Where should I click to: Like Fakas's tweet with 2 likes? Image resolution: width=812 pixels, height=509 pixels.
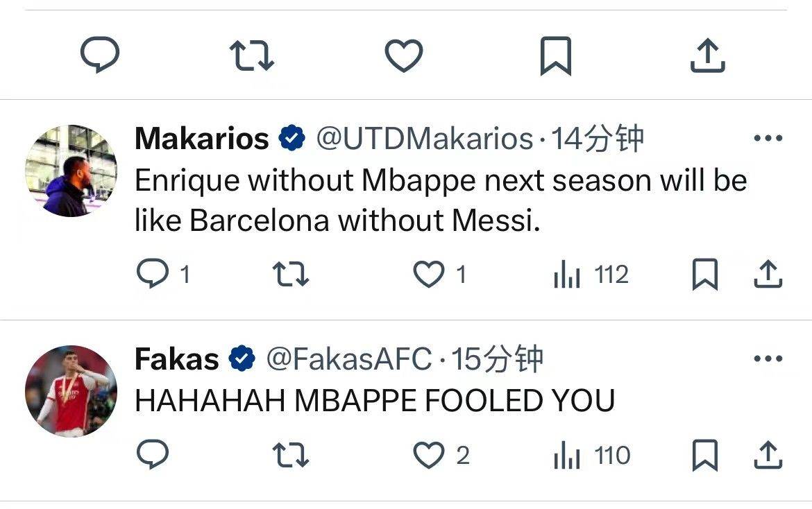(428, 456)
